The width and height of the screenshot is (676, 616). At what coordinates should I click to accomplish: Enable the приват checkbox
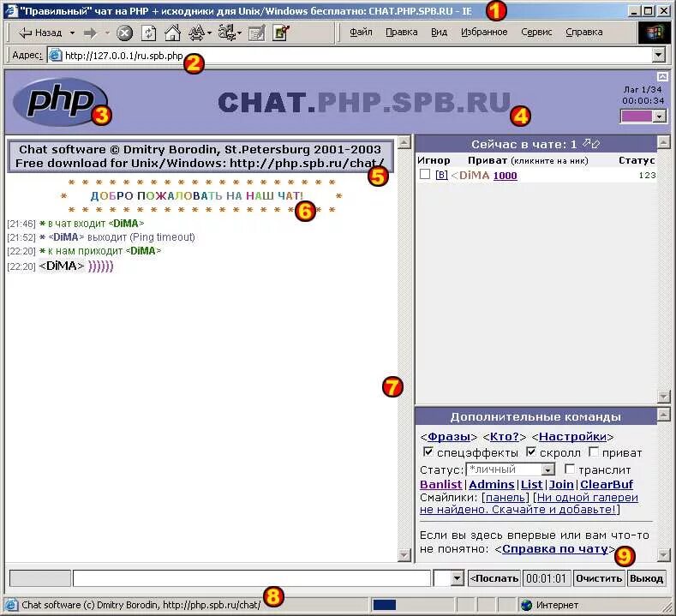(x=594, y=452)
